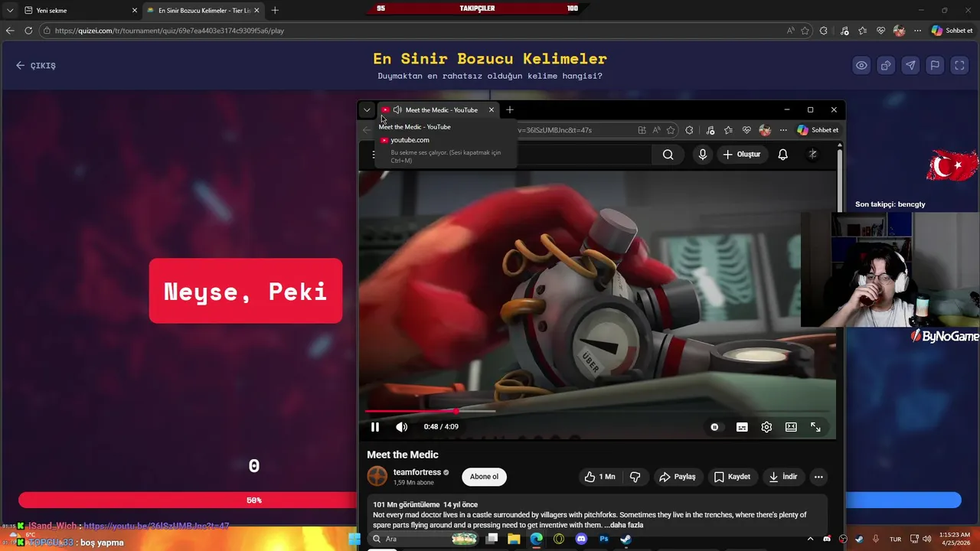
Task: Download the video with İndir
Action: tap(782, 477)
